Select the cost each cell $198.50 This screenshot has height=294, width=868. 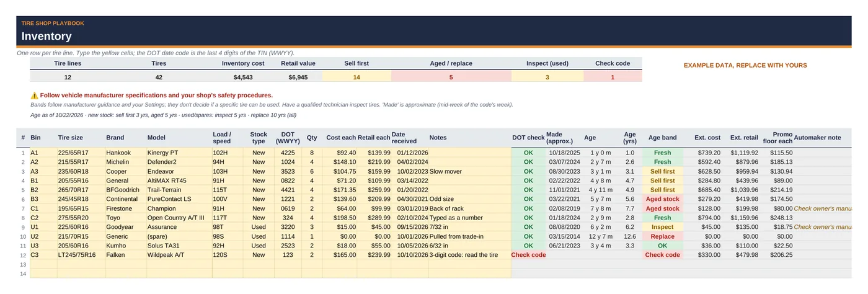(340, 218)
